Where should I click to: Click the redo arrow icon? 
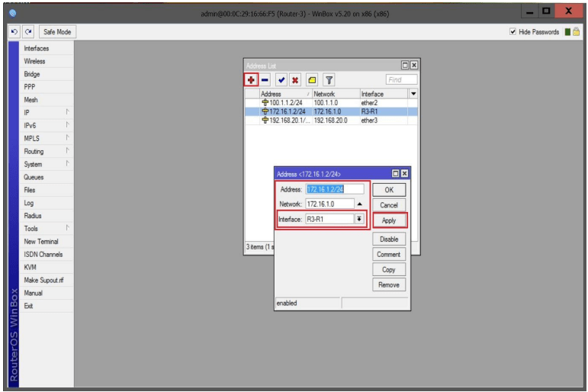pyautogui.click(x=28, y=32)
